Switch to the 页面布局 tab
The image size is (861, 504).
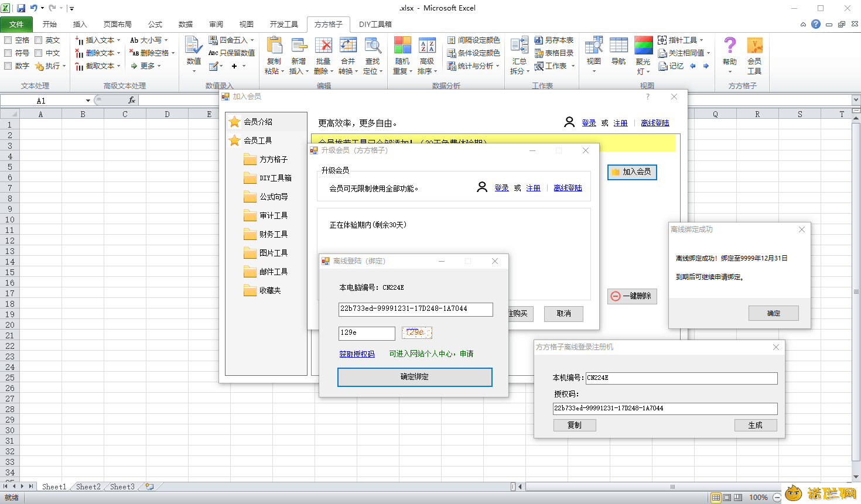[x=118, y=24]
